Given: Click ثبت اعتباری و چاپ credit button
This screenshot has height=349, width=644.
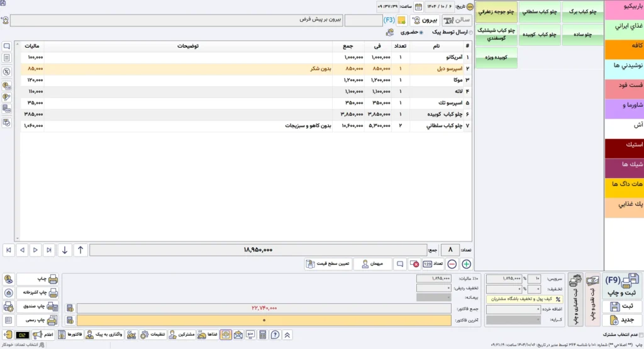Looking at the screenshot, I should 575,300.
